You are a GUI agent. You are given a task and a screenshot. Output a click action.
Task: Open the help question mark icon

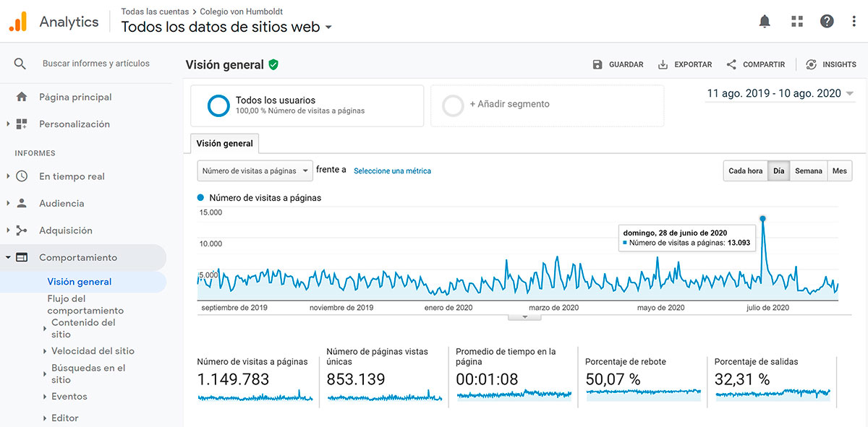tap(827, 22)
